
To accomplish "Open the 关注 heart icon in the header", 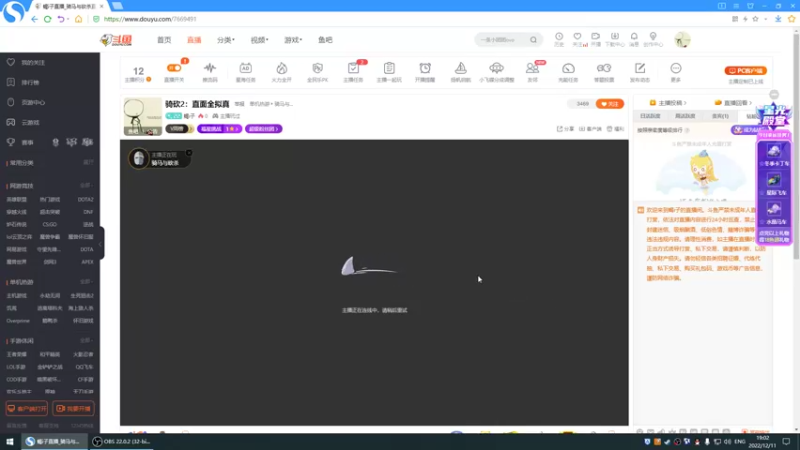I will coord(577,36).
